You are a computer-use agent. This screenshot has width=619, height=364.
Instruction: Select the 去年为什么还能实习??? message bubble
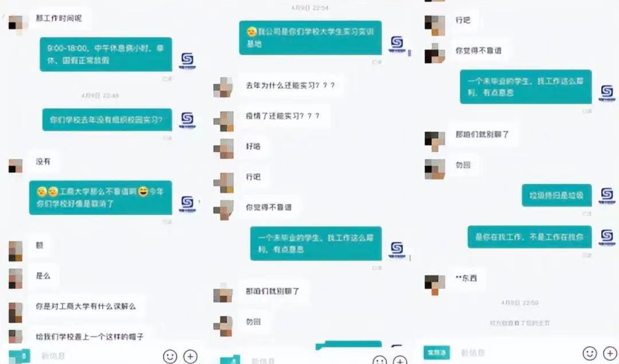point(291,85)
